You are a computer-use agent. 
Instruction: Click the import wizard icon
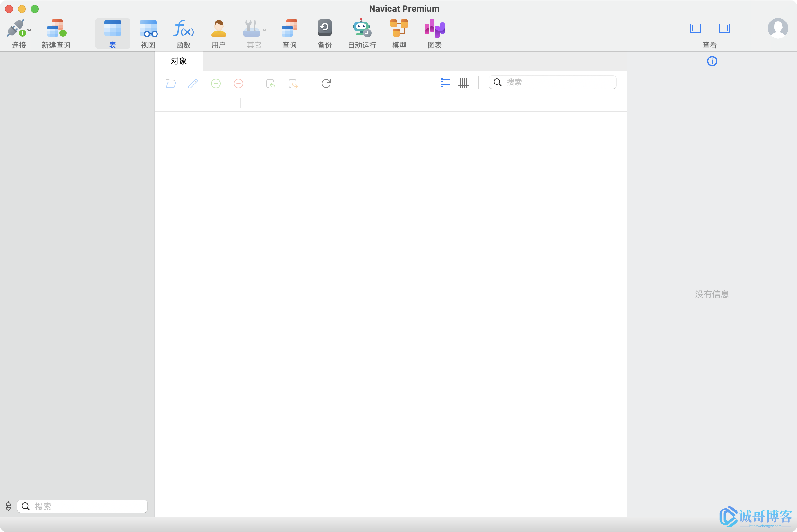[x=271, y=83]
